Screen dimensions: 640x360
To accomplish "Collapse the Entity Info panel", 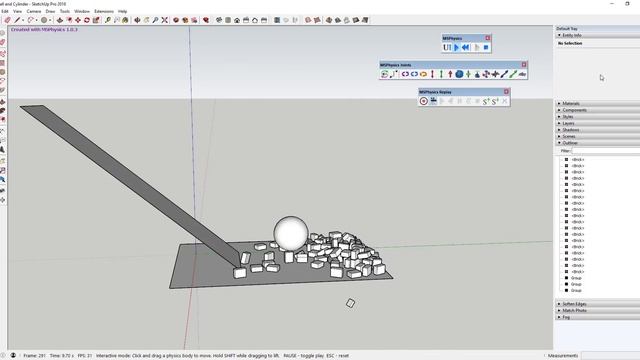I will click(x=559, y=36).
